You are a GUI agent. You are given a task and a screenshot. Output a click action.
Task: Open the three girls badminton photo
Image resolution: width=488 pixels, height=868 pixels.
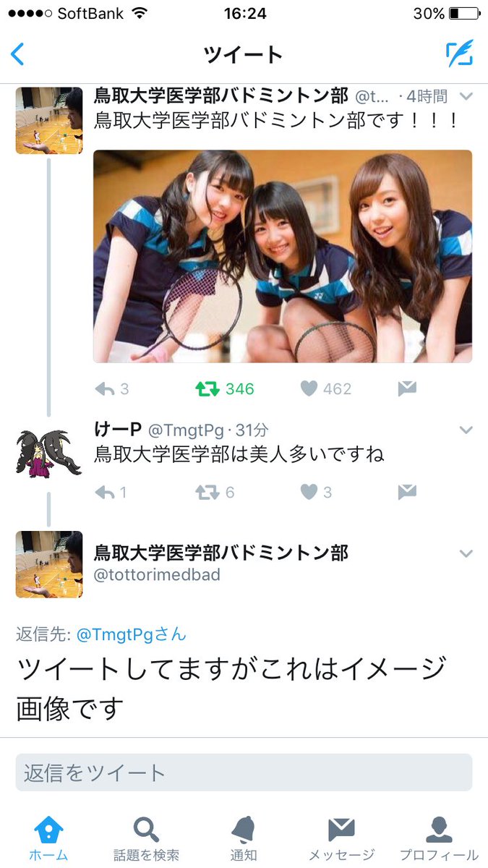[x=283, y=256]
